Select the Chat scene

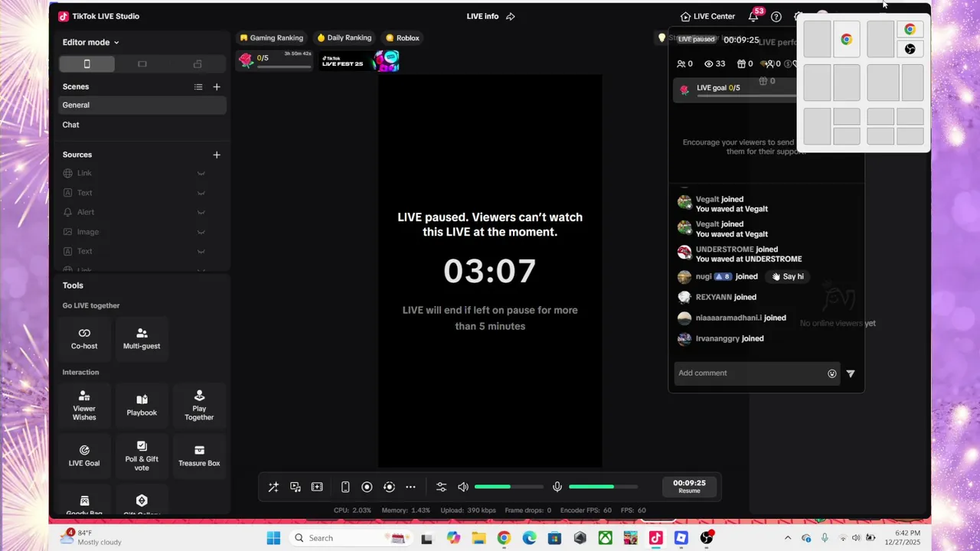click(x=142, y=125)
